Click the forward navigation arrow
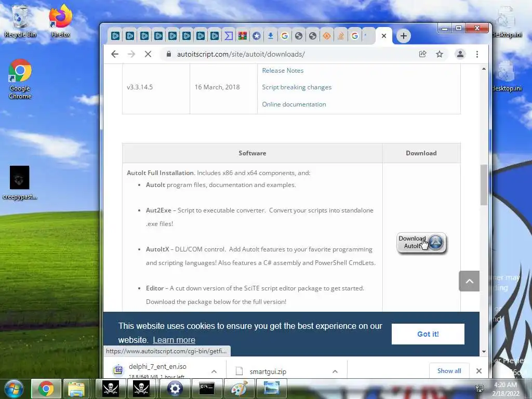The width and height of the screenshot is (532, 399). 131,54
